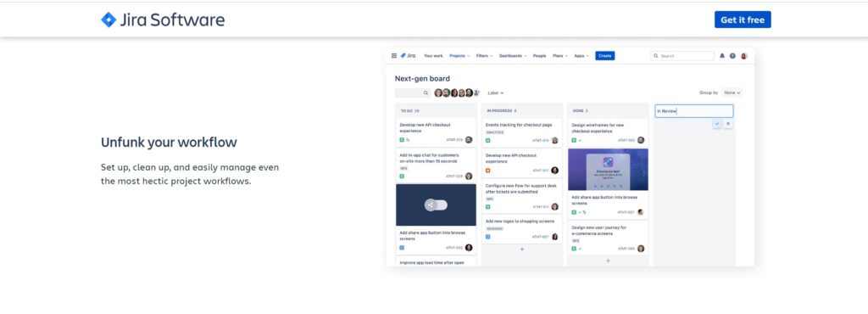The width and height of the screenshot is (868, 314).
Task: Expand the Filters dropdown
Action: (x=484, y=56)
